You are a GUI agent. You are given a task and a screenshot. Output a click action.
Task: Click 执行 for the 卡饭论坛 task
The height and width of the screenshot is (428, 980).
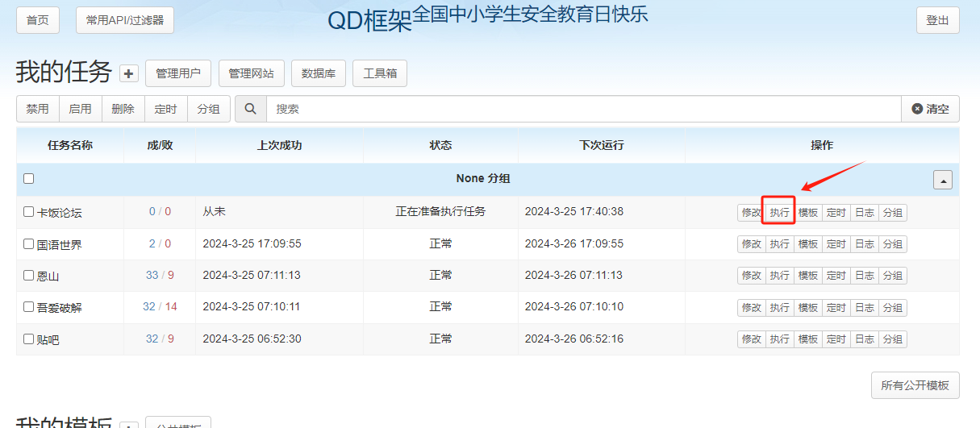779,213
